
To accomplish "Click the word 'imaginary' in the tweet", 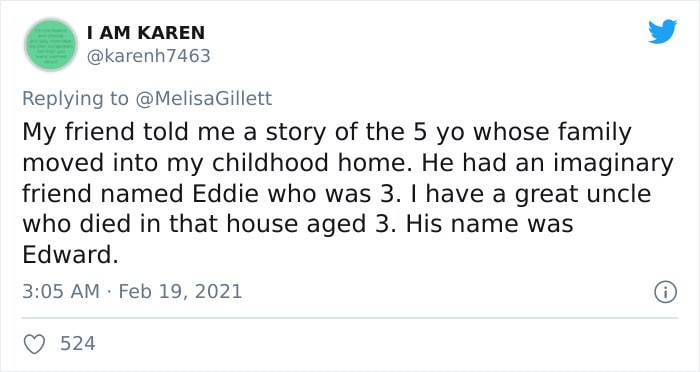I will point(613,164).
